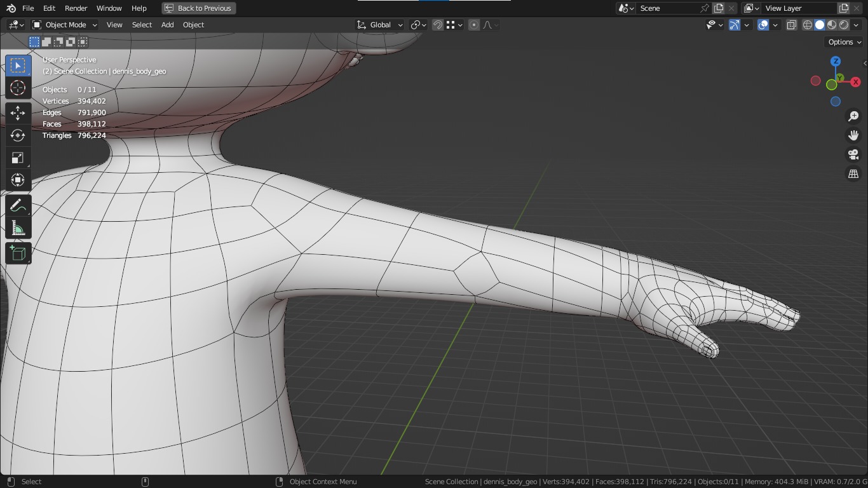This screenshot has width=868, height=488.
Task: Click the Z axis on navigation gizmo
Action: [836, 61]
